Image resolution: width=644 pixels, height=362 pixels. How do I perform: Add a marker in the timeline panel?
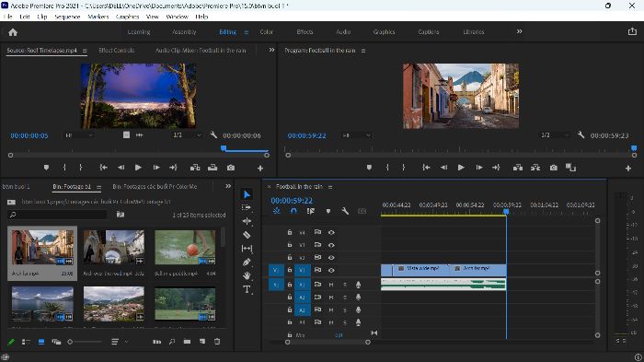point(328,211)
